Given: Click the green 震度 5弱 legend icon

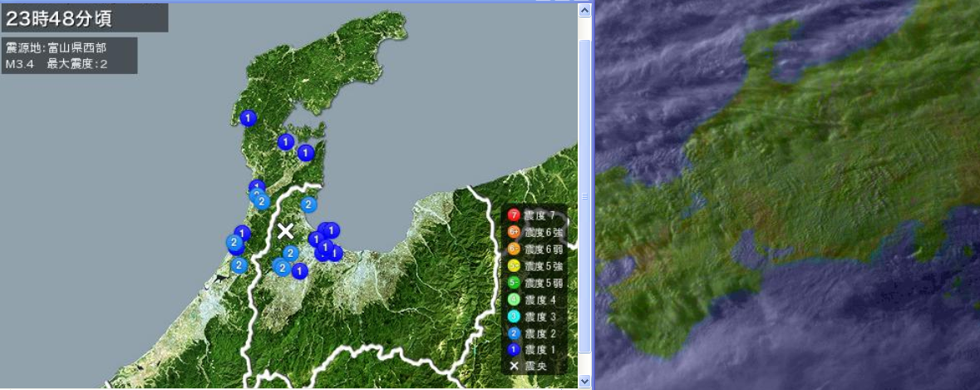Looking at the screenshot, I should pyautogui.click(x=514, y=283).
